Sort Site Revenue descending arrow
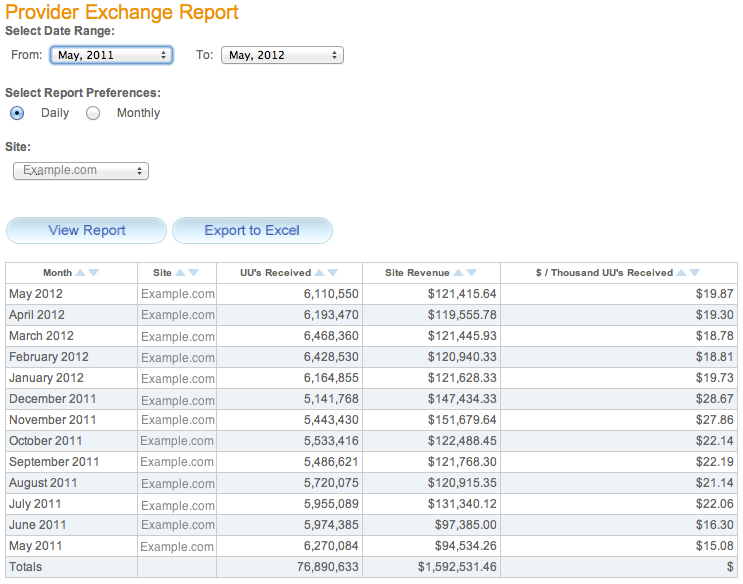The image size is (743, 584). click(x=471, y=273)
